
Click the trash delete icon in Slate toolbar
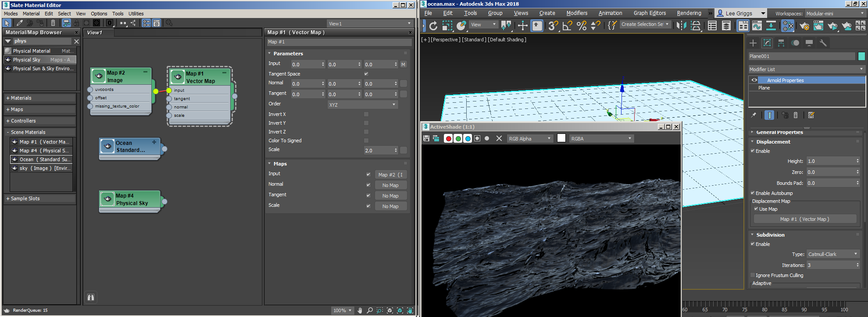53,23
